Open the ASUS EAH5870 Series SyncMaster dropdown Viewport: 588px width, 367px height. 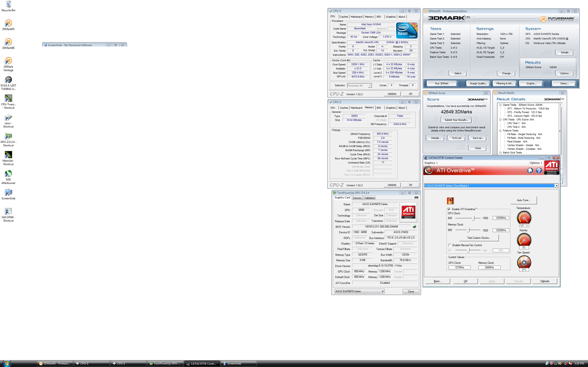point(491,186)
